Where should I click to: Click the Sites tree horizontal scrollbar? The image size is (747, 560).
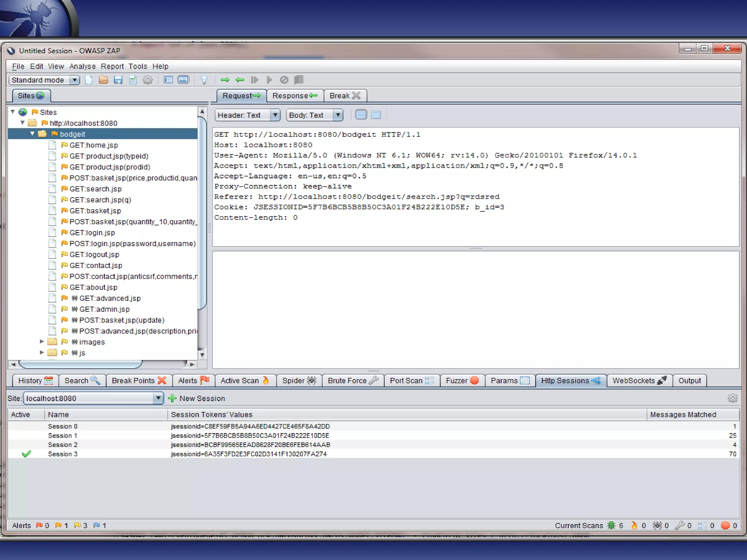tap(80, 364)
